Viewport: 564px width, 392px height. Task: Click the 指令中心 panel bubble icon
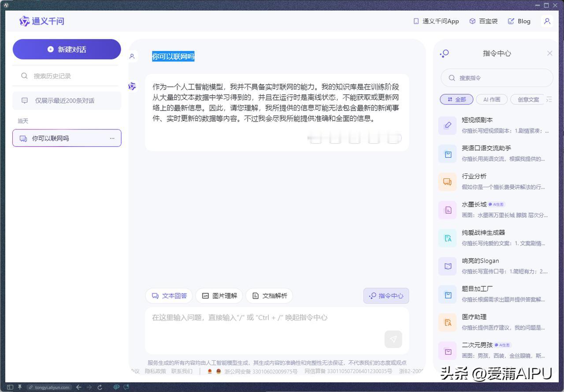pyautogui.click(x=444, y=54)
